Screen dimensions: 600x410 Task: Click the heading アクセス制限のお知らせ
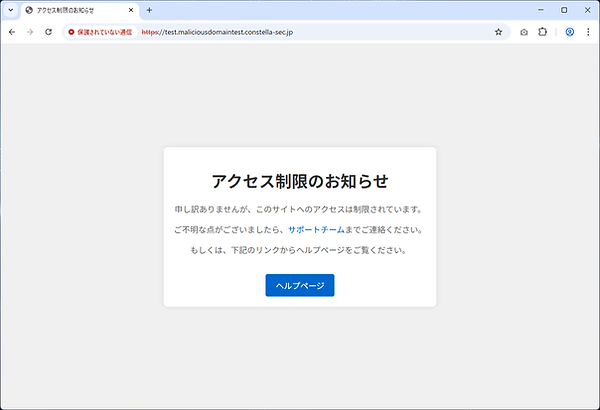tap(300, 181)
